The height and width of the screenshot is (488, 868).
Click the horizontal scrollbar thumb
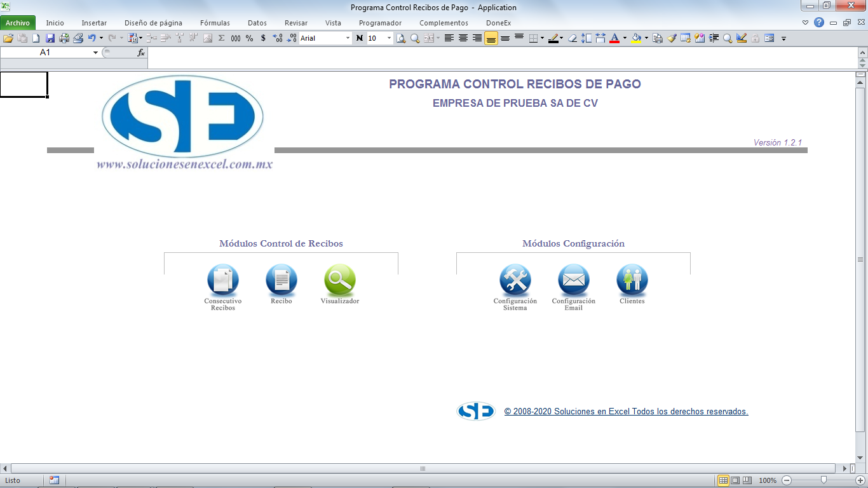point(423,468)
